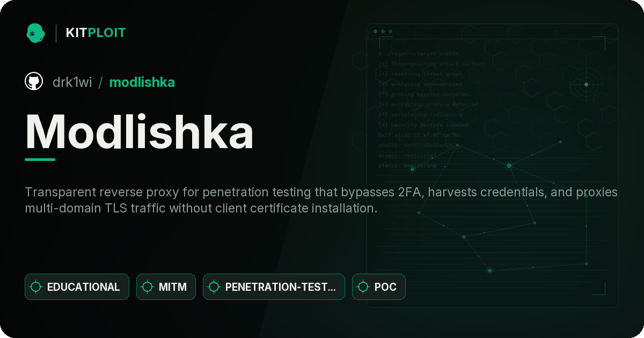
Task: Click the three window dots in terminal titlebar
Action: tap(383, 32)
